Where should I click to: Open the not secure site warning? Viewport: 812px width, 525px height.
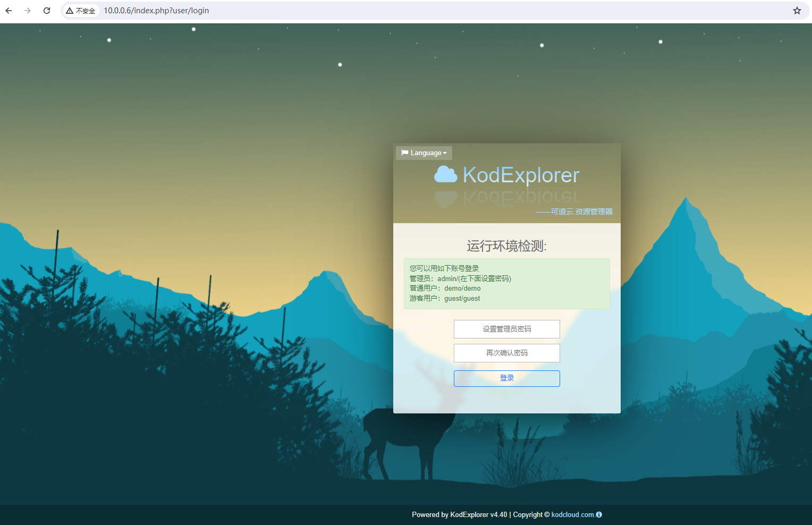point(81,11)
